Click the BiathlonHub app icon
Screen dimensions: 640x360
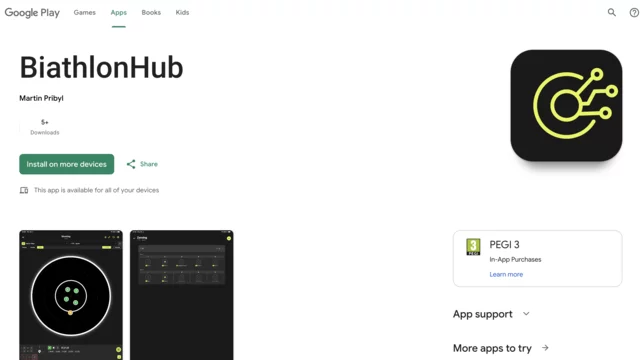[x=566, y=105]
